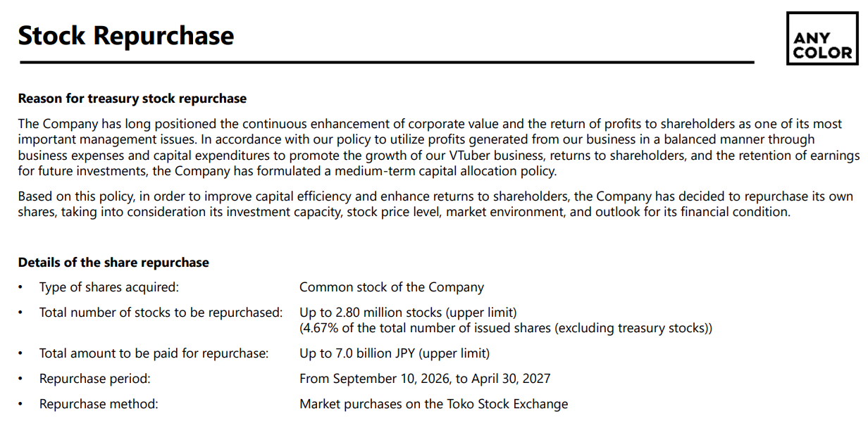The height and width of the screenshot is (428, 868).
Task: Click the 'Reason for treasury stock repurchase' heading
Action: pos(132,99)
